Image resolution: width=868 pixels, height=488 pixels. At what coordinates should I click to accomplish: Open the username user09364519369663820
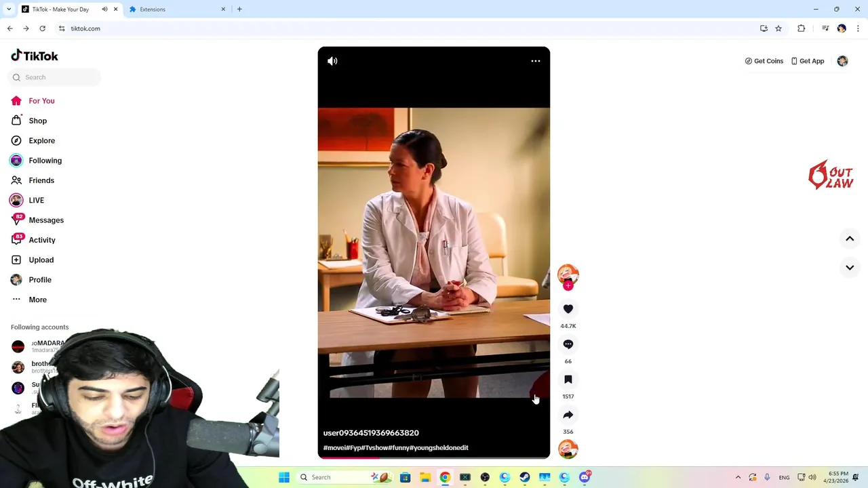tap(371, 433)
